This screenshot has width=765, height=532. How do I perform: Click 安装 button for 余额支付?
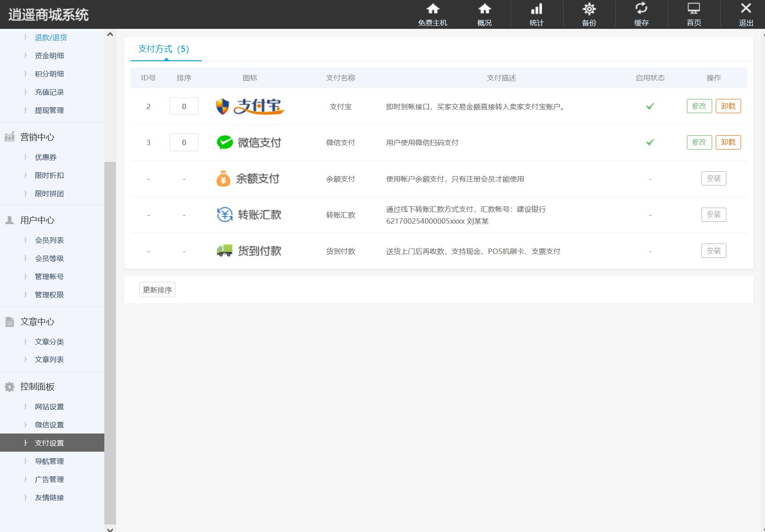point(714,178)
